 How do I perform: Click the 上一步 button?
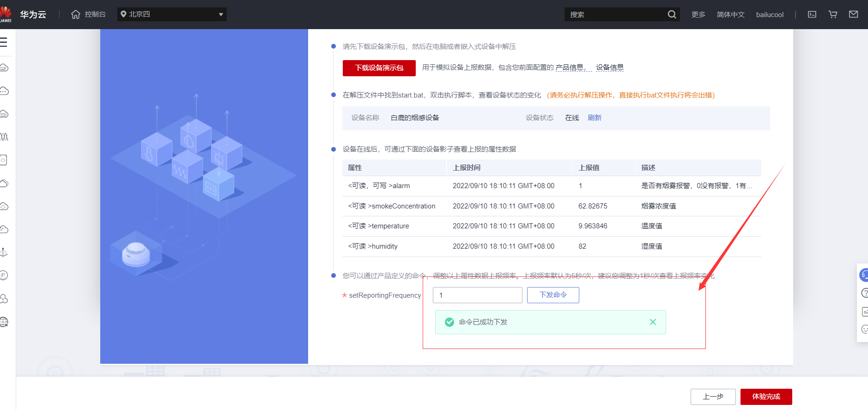[713, 397]
